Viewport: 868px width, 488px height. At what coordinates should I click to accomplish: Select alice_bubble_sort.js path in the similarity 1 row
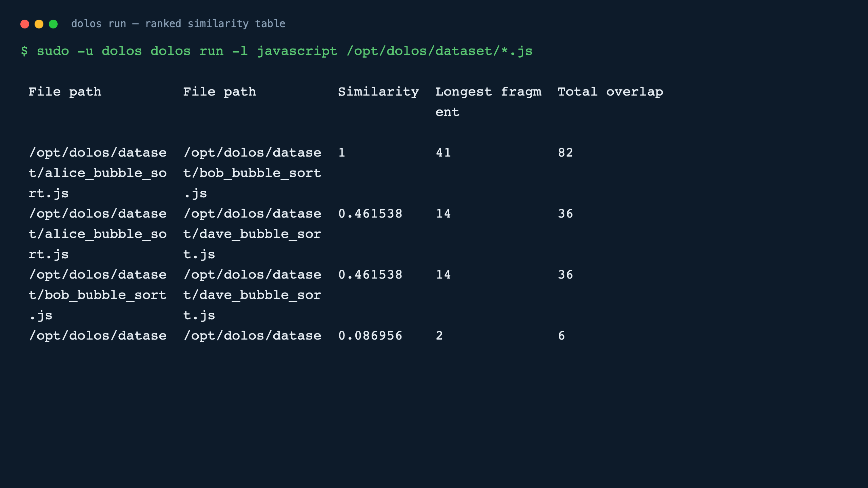[98, 173]
